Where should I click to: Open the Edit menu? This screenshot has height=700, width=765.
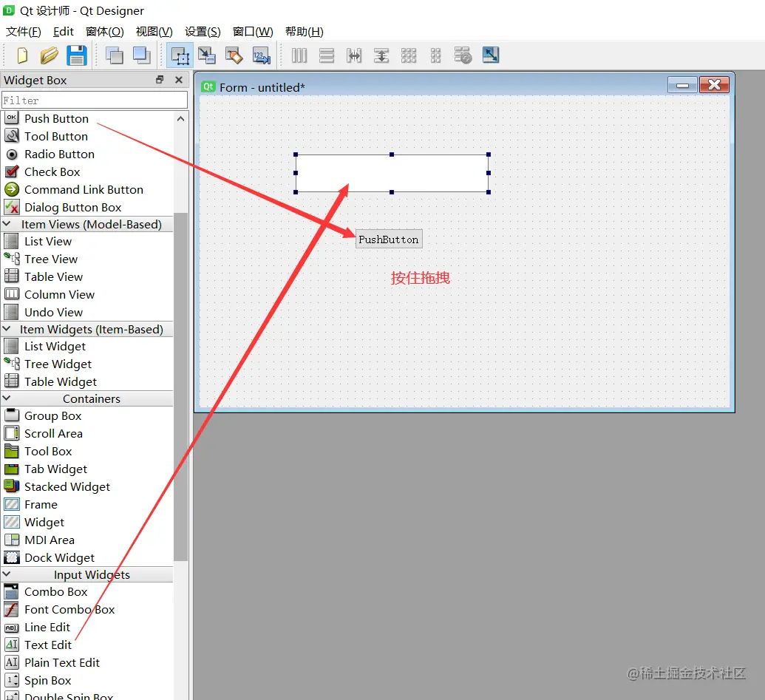point(64,32)
